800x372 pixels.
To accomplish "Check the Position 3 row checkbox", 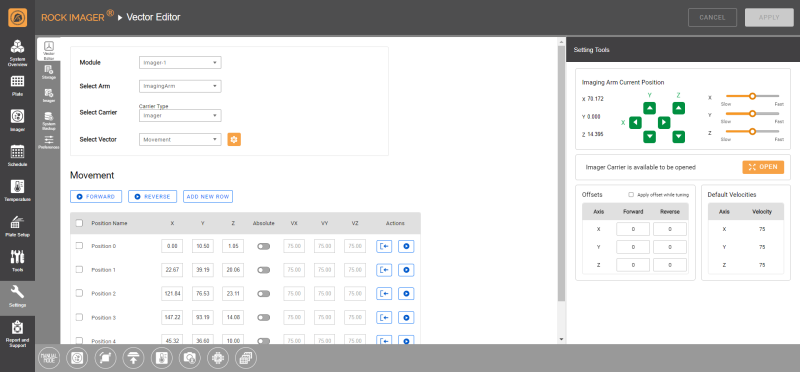I will (79, 317).
